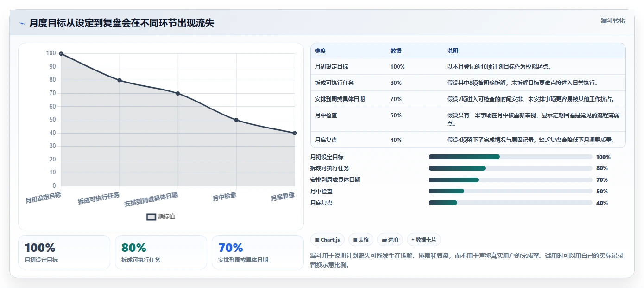Click the 40% label beside the 月底复盘 progress bar
The width and height of the screenshot is (644, 288).
pyautogui.click(x=602, y=203)
